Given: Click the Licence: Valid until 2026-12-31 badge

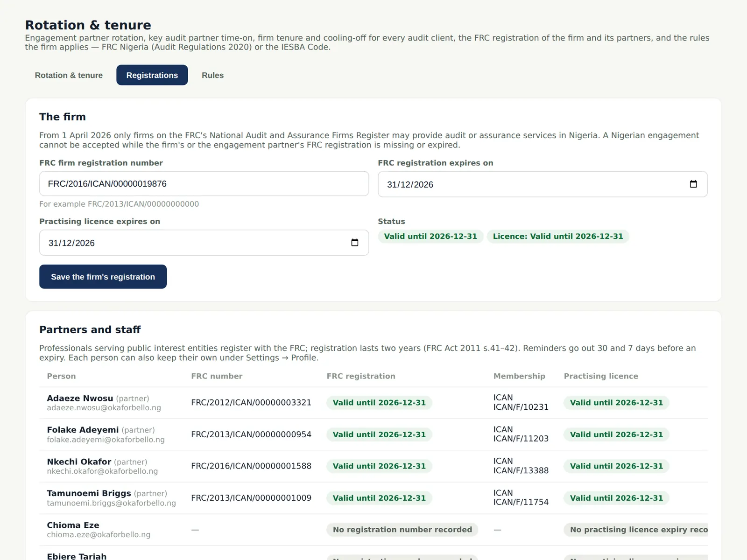Looking at the screenshot, I should coord(558,236).
